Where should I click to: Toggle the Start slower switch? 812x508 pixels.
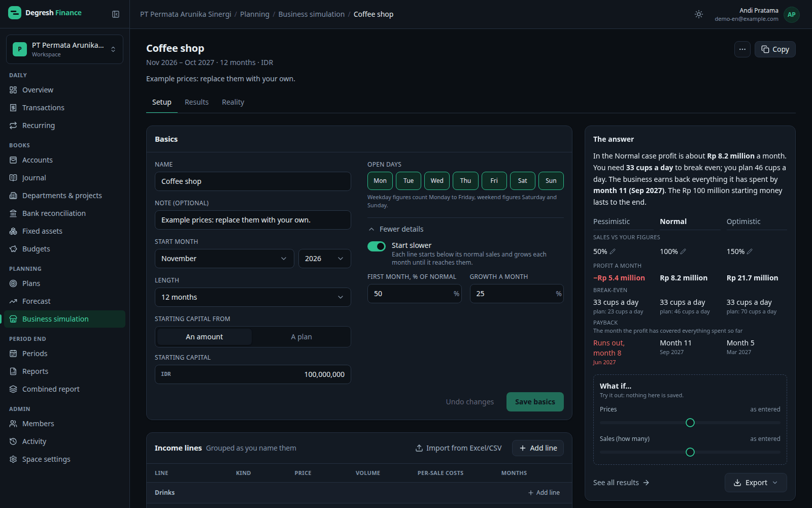377,246
